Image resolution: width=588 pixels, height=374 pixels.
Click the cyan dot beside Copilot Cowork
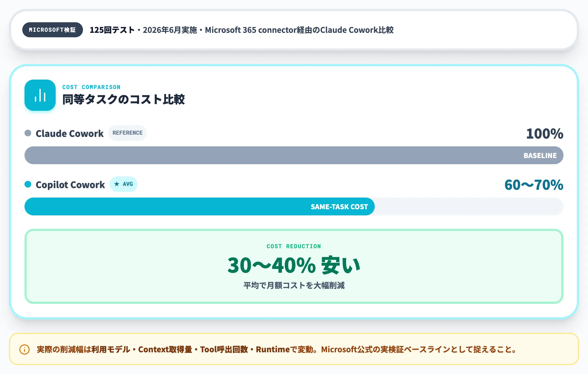[28, 184]
